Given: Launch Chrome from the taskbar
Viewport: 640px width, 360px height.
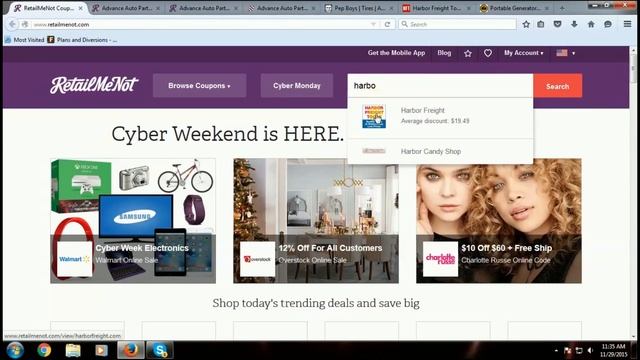Looking at the screenshot, I should pyautogui.click(x=44, y=350).
